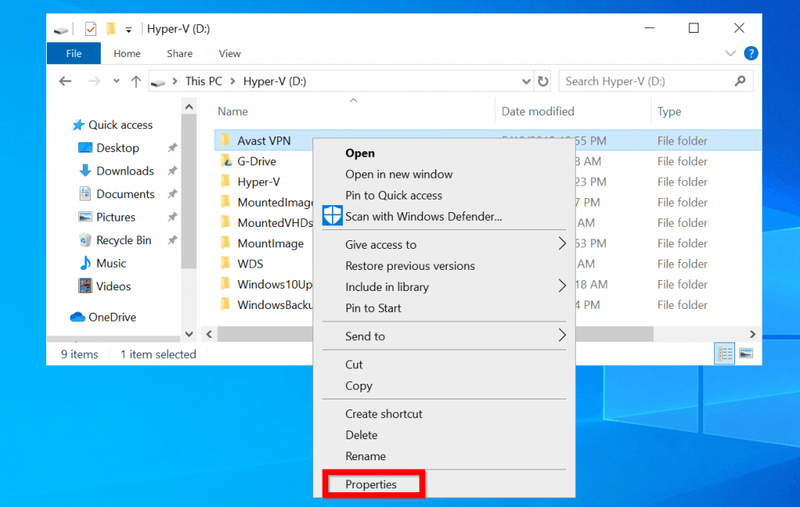
Task: Click the Recycle Bin sidebar icon
Action: 85,240
